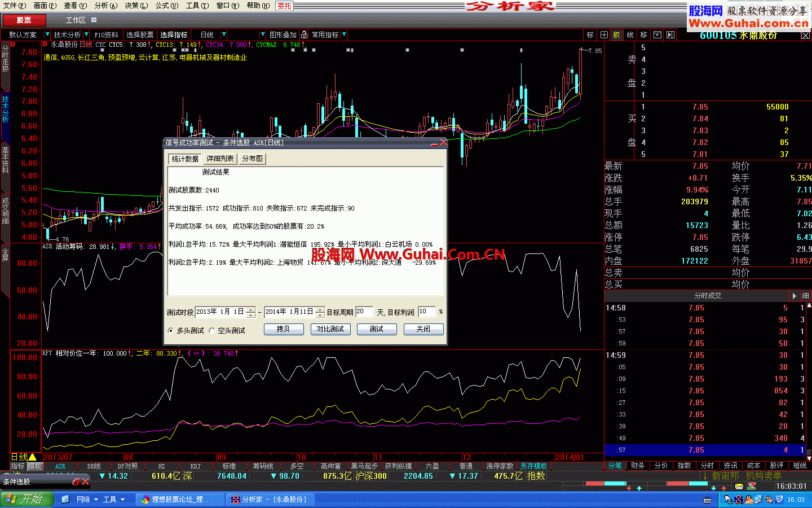Select the 多头测试 radio button

click(x=171, y=331)
